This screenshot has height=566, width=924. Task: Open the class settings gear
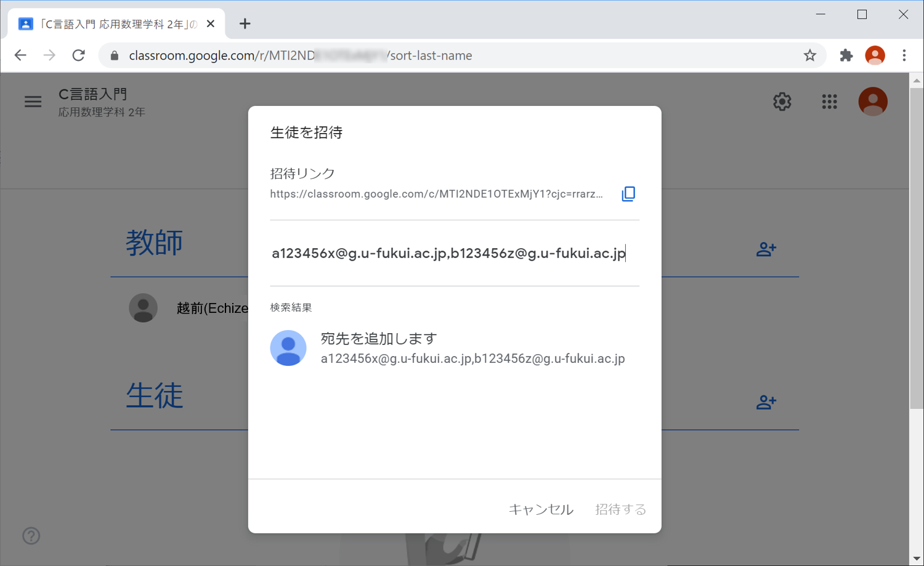pos(782,102)
